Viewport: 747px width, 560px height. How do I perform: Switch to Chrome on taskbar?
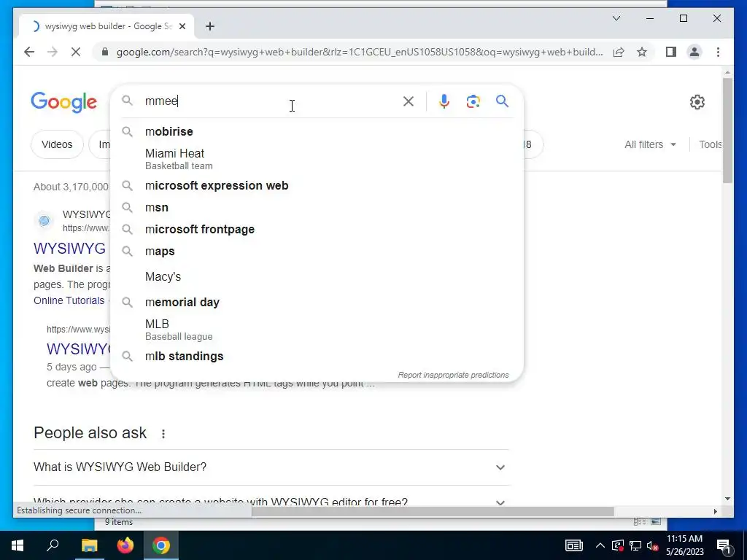click(x=161, y=545)
